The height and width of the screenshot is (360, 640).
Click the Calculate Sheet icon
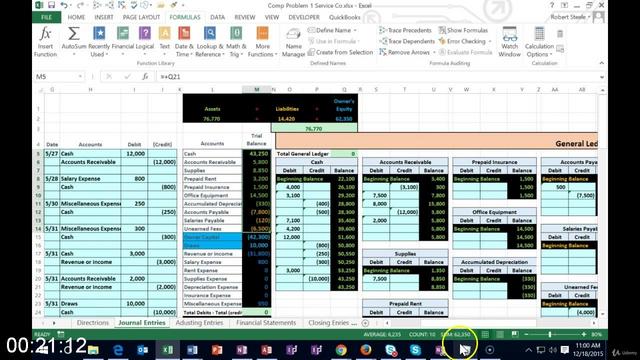[560, 49]
